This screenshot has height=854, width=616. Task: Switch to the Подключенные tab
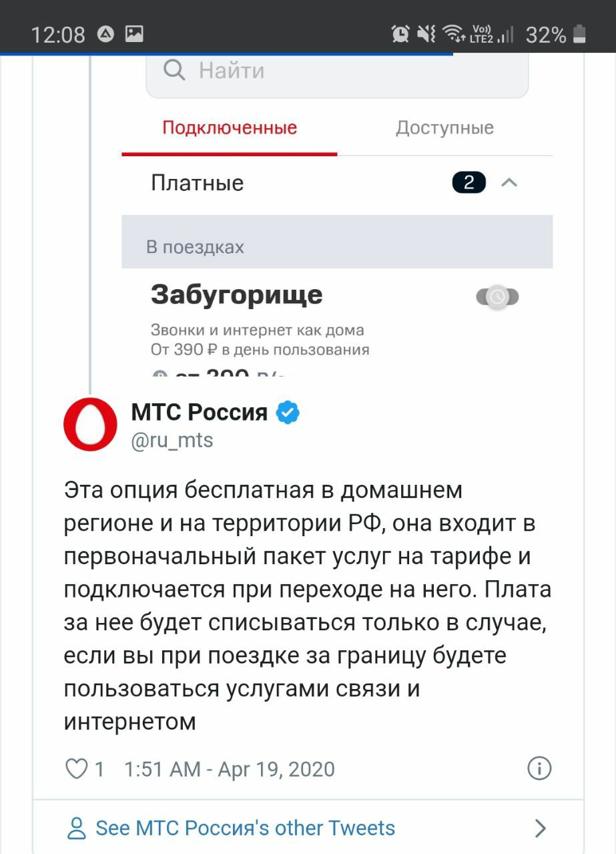[x=230, y=128]
